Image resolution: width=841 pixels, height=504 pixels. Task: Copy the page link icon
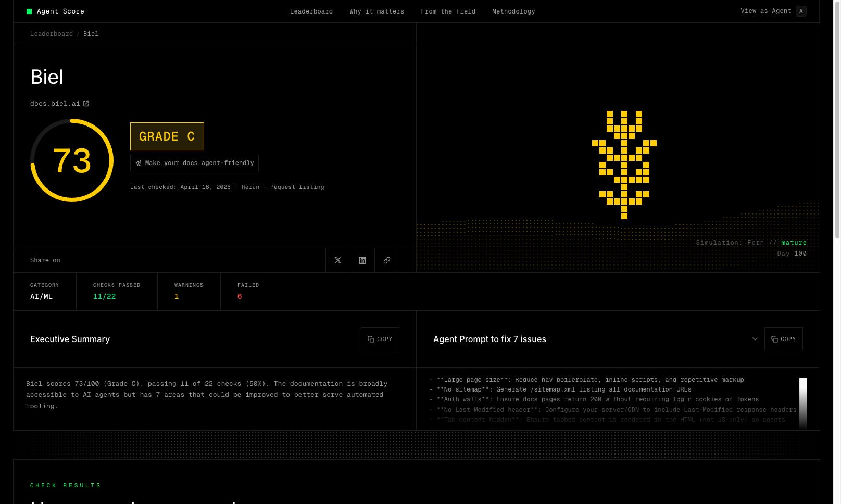tap(387, 260)
